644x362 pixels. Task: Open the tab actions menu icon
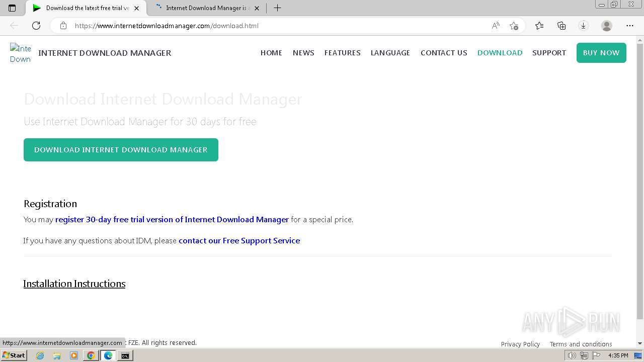pos(12,8)
